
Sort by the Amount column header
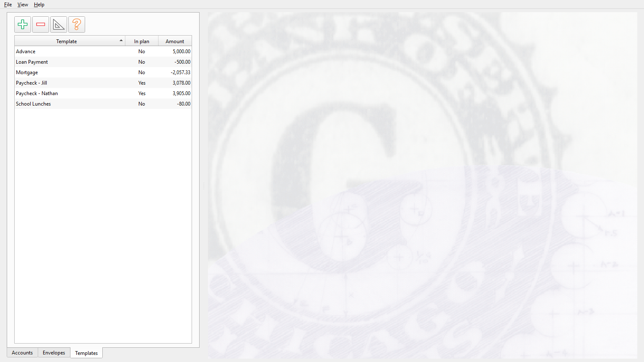click(x=175, y=41)
